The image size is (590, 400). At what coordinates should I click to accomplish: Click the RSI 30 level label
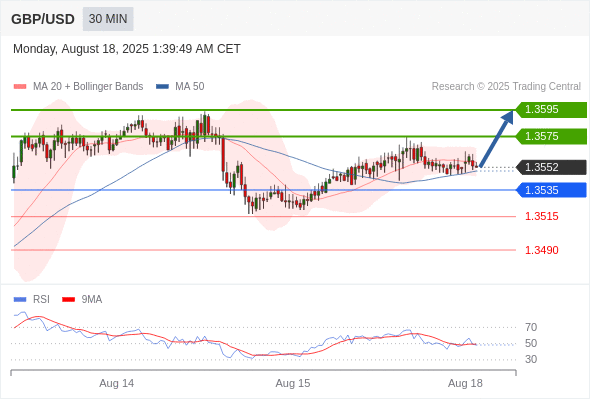pyautogui.click(x=531, y=359)
